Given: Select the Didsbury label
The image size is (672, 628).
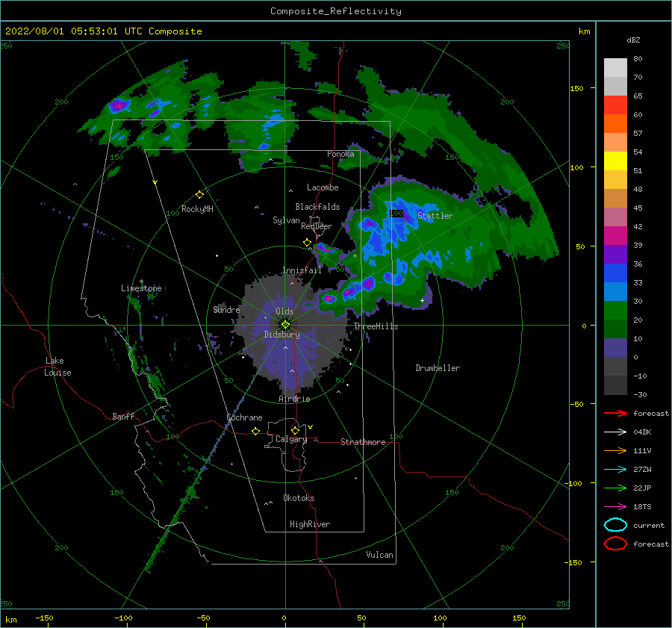Looking at the screenshot, I should click(281, 335).
